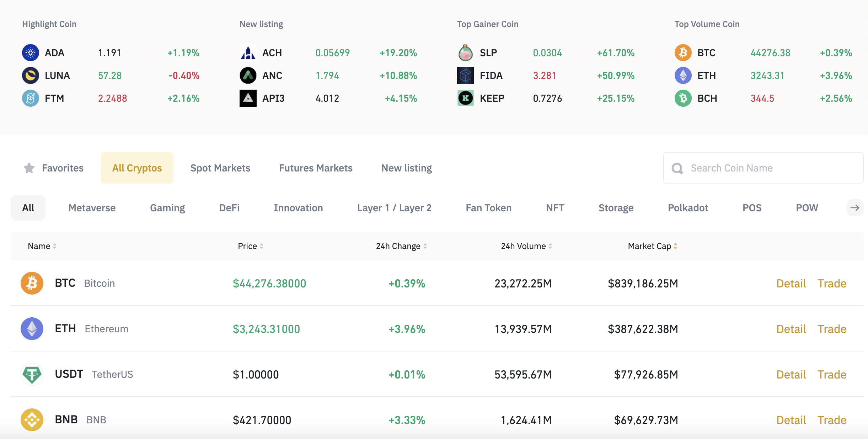This screenshot has height=439, width=868.
Task: Sort the table by Price
Action: 251,246
